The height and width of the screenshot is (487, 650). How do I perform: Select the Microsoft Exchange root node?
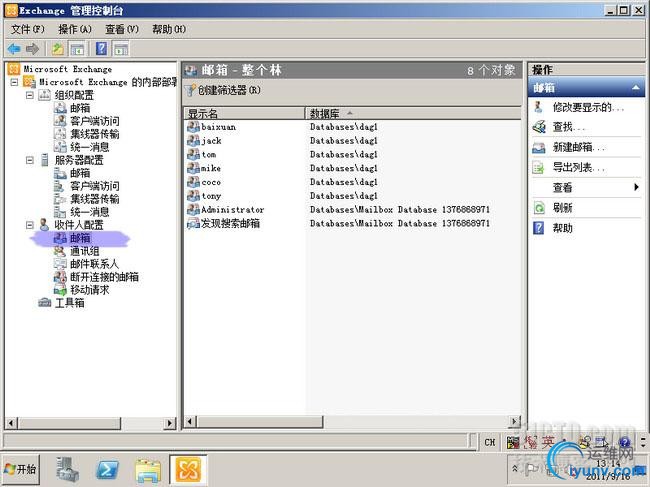click(68, 69)
